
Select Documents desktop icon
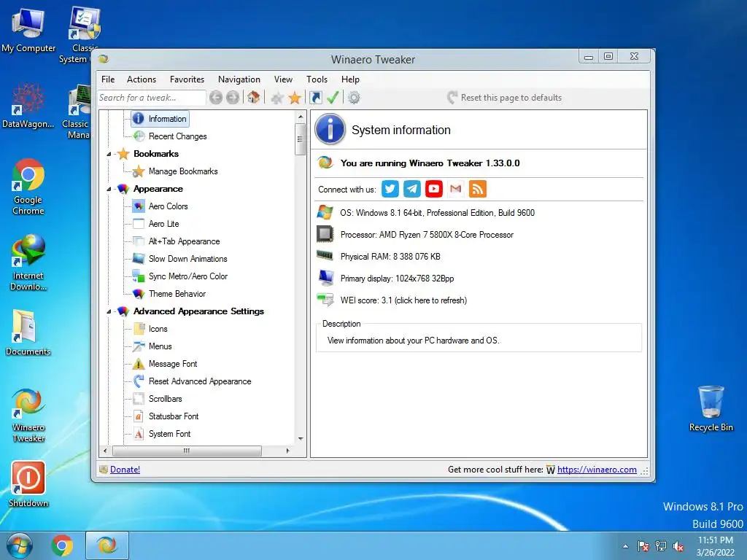click(28, 332)
